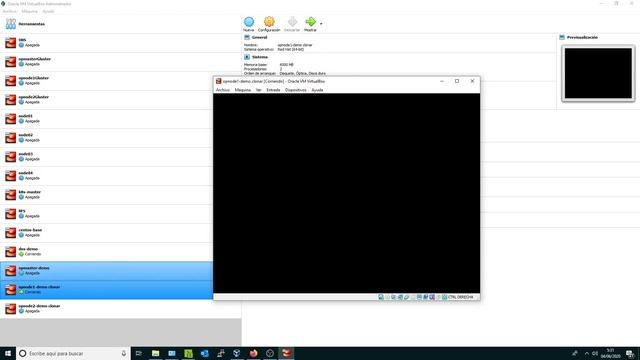The width and height of the screenshot is (640, 360).
Task: Select the opnode2-demo-clonar virtual machine
Action: coord(120,309)
